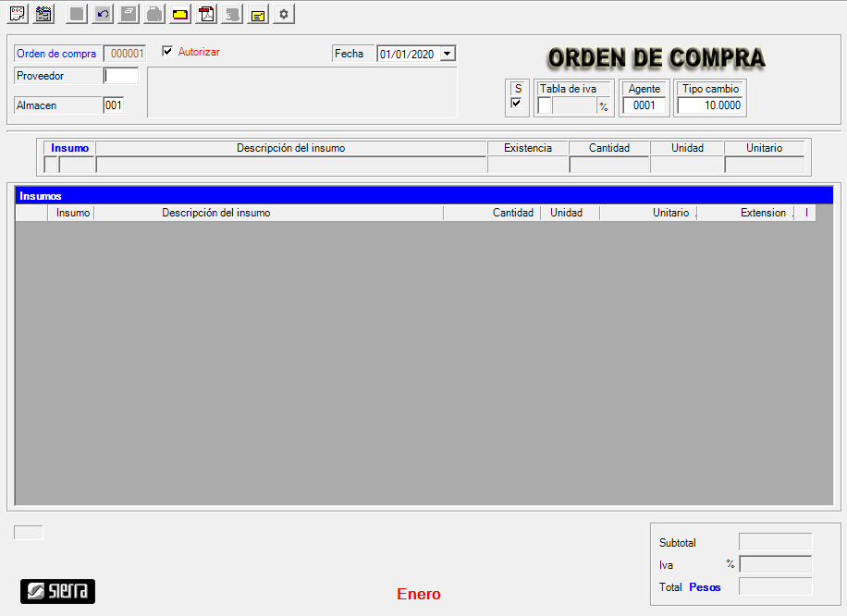The width and height of the screenshot is (847, 616).
Task: Open the Fecha date dropdown
Action: click(x=448, y=54)
